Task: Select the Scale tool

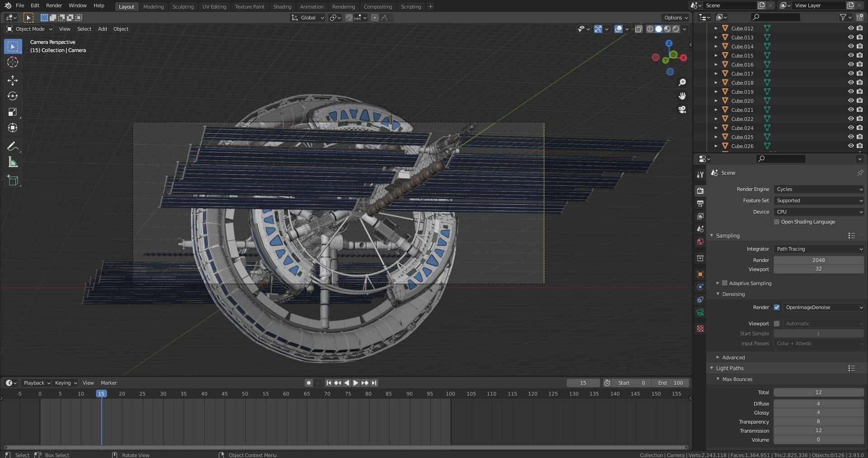Action: point(13,112)
